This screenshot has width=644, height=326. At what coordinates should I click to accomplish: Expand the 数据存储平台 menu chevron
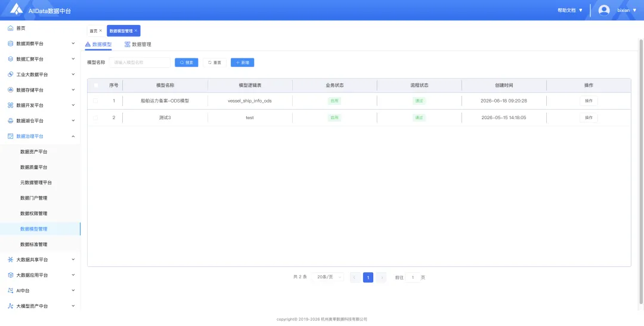tap(73, 89)
